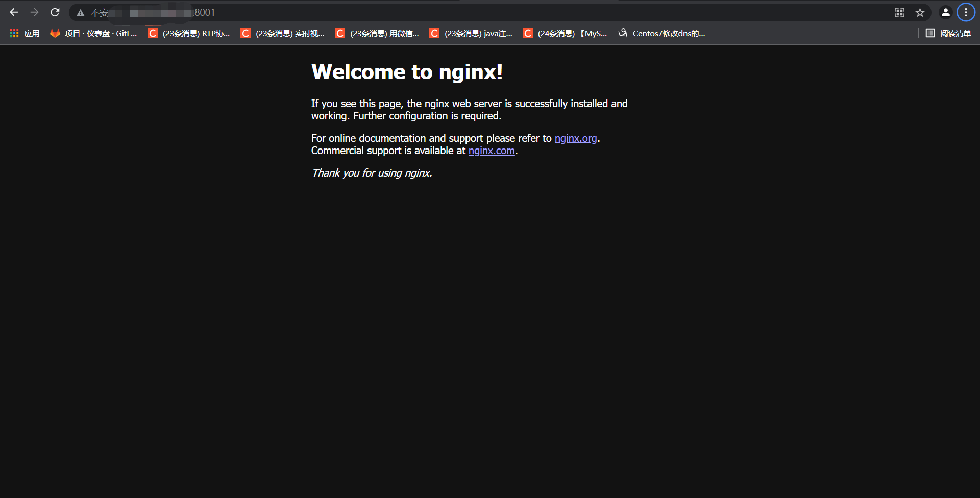980x498 pixels.
Task: Follow the nginx.org documentation link
Action: point(576,138)
